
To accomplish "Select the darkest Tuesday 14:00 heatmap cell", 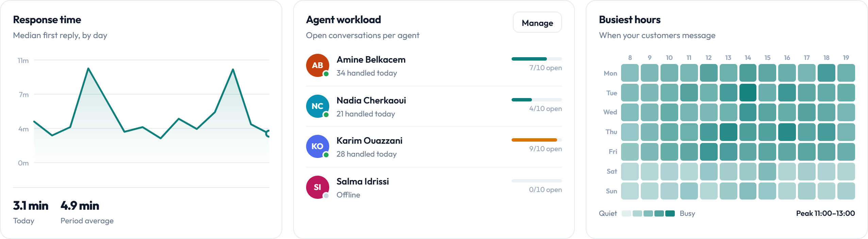I will click(x=748, y=93).
